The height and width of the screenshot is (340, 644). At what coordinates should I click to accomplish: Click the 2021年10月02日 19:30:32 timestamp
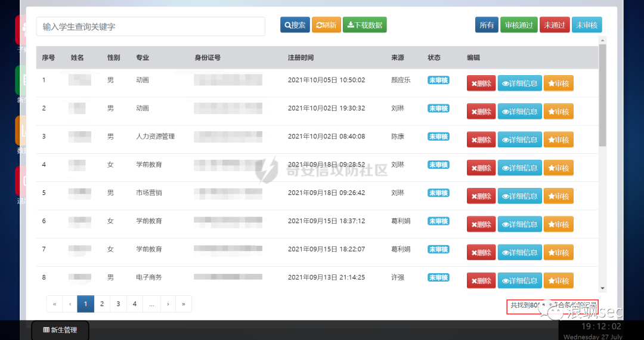(x=327, y=109)
